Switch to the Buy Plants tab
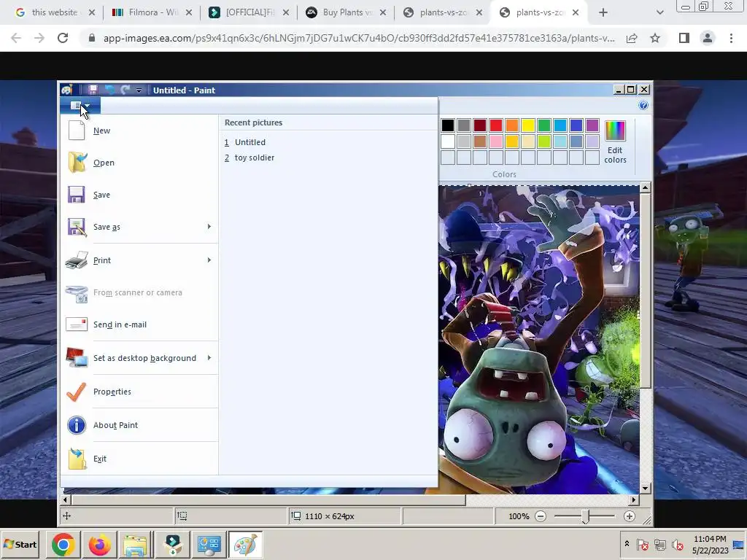This screenshot has height=560, width=747. (x=346, y=12)
